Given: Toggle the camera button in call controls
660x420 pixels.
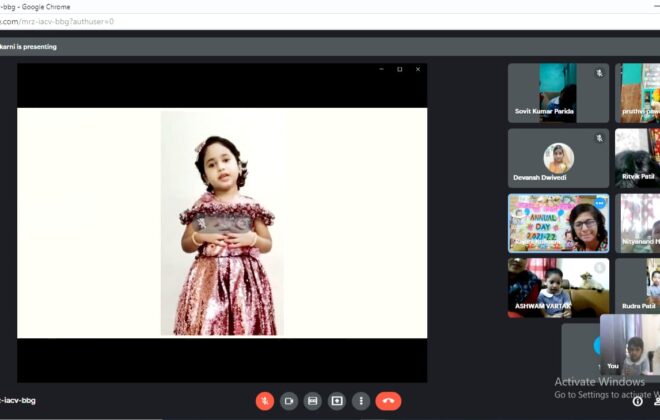Looking at the screenshot, I should tap(289, 401).
